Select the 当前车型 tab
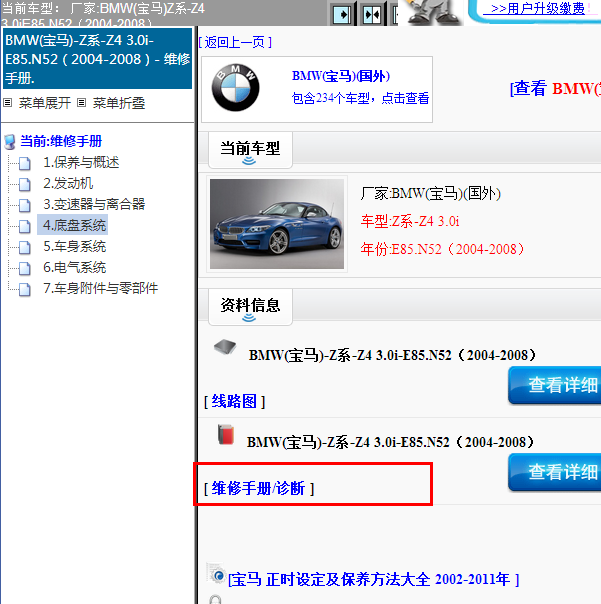The width and height of the screenshot is (601, 604). (250, 150)
